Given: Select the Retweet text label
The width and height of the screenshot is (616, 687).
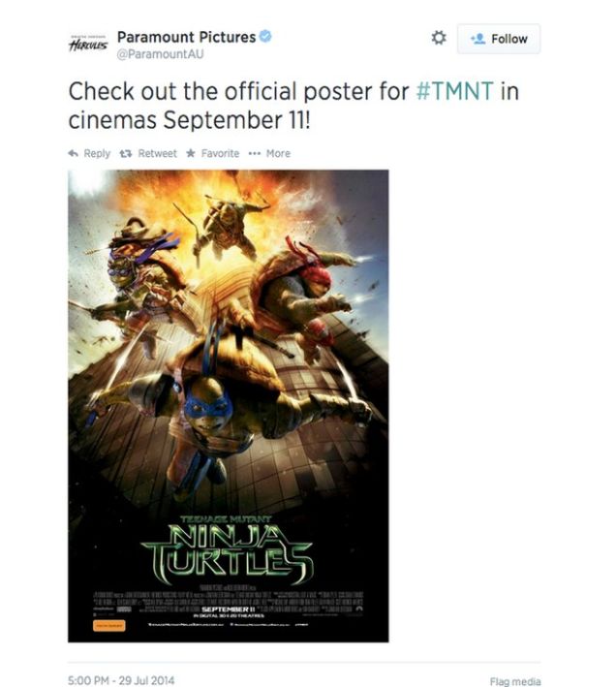Looking at the screenshot, I should (x=157, y=153).
